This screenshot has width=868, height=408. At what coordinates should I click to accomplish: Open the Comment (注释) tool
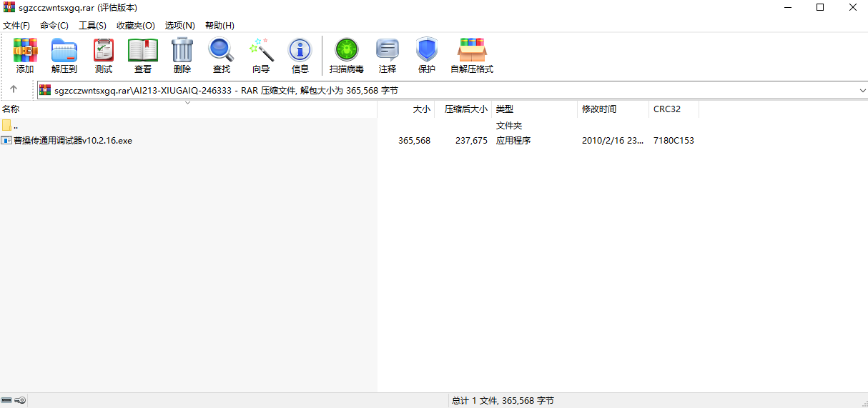(388, 55)
